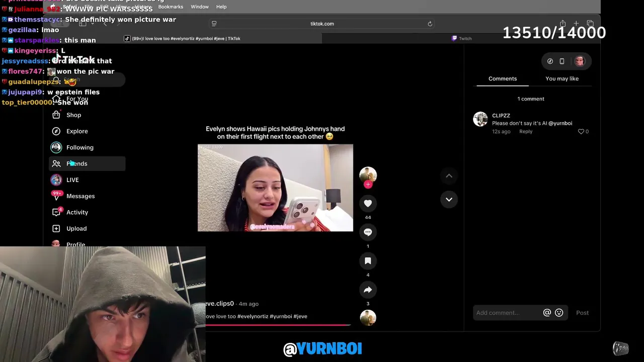Open the Help menu in menu bar

[221, 7]
